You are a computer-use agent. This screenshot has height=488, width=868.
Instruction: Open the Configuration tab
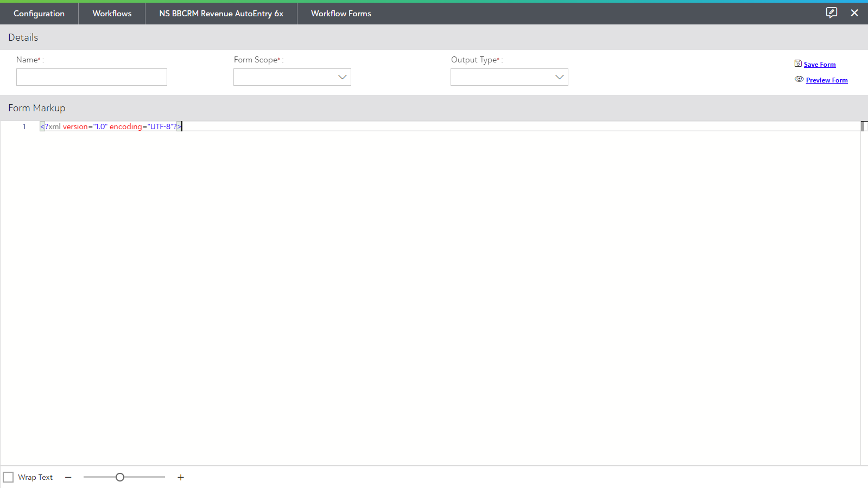pyautogui.click(x=39, y=14)
